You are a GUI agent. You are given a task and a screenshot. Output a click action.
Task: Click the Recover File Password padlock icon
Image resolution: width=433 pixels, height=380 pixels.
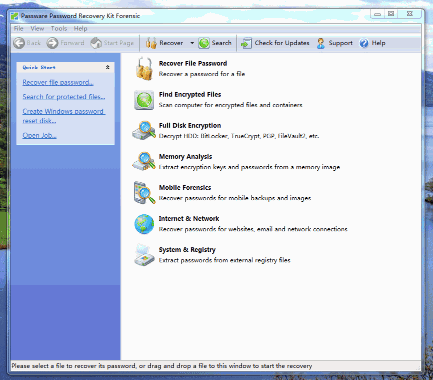pos(144,68)
